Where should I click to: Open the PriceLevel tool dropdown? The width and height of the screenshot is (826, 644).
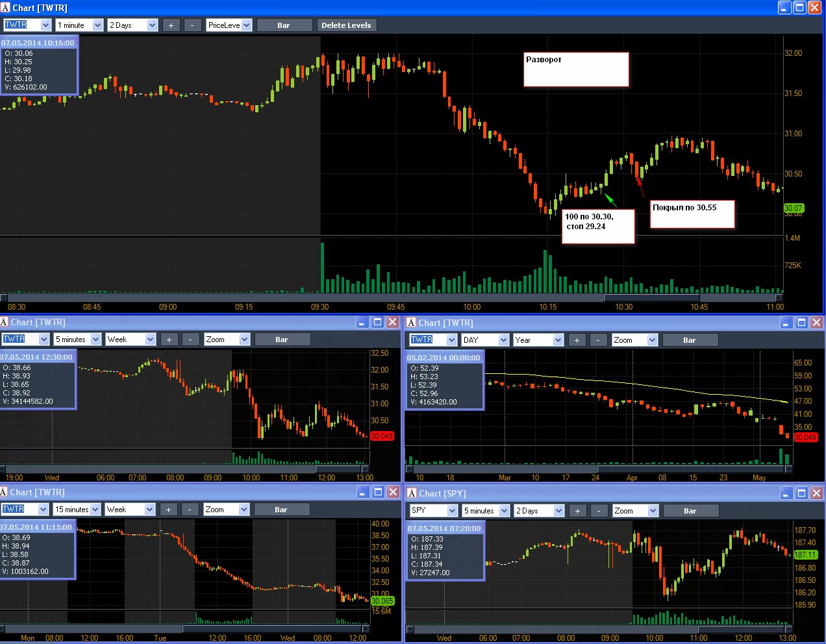click(246, 25)
